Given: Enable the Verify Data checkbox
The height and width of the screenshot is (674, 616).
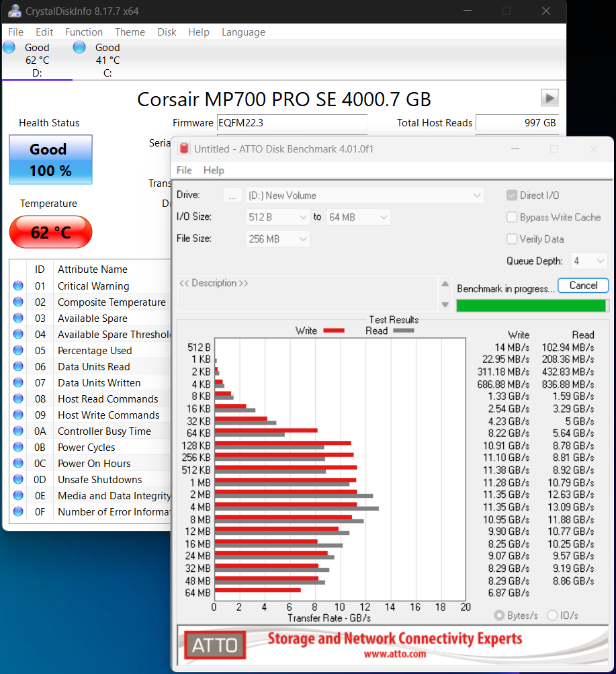Looking at the screenshot, I should pos(512,239).
